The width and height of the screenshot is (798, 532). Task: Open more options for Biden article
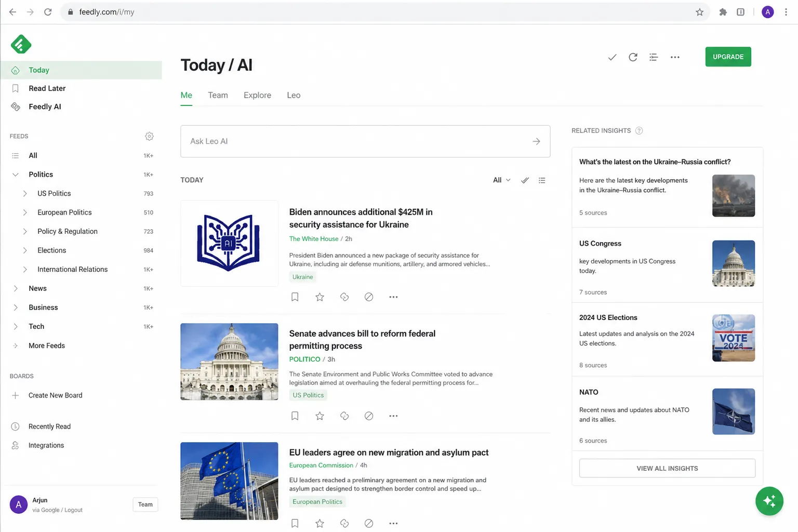pos(393,297)
